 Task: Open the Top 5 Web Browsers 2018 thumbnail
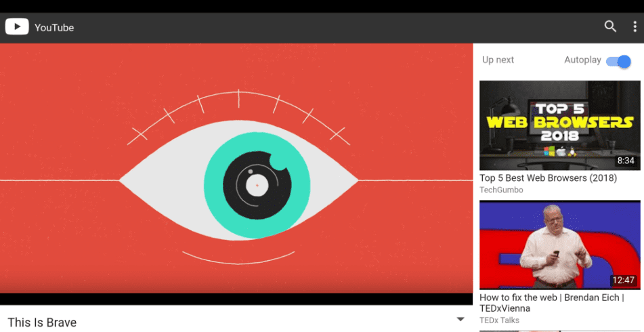point(560,125)
